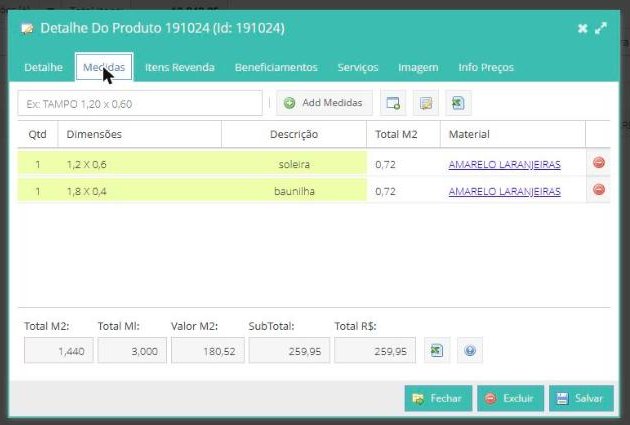Image resolution: width=630 pixels, height=425 pixels.
Task: Click the measurements input field
Action: [140, 104]
